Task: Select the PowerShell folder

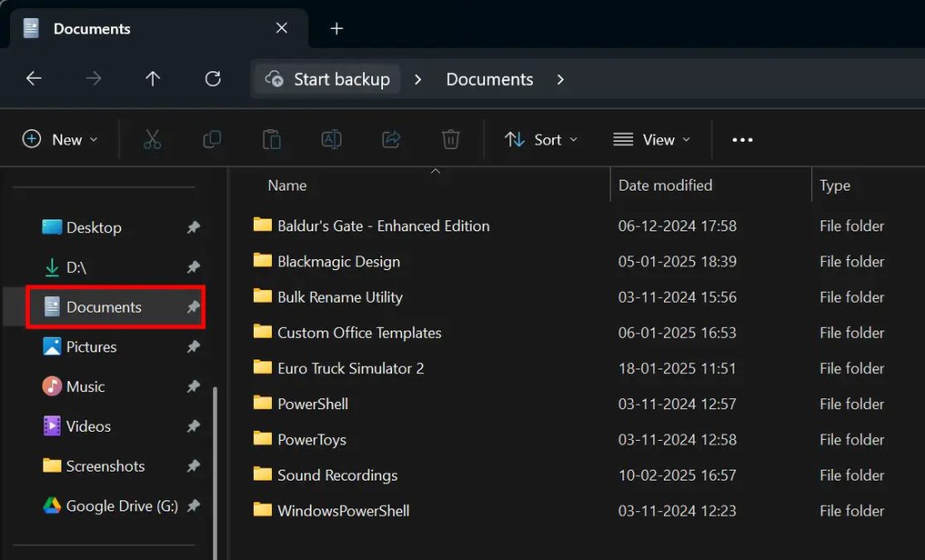Action: (x=313, y=405)
